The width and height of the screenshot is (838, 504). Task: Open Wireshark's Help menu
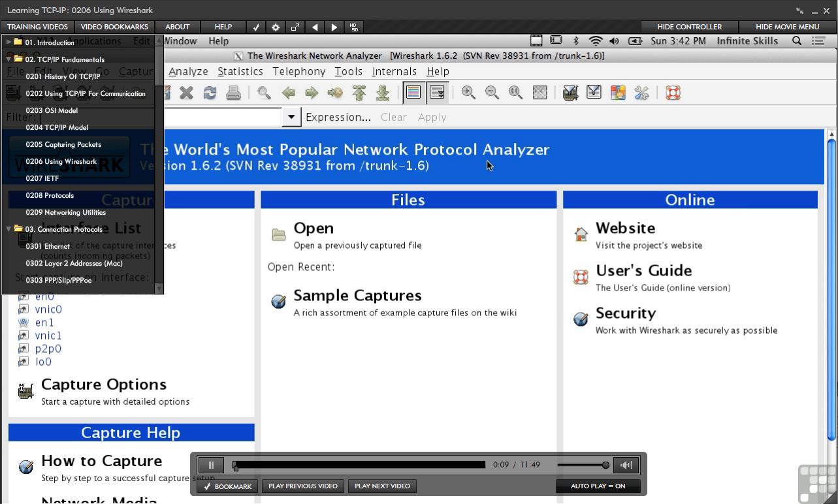438,72
